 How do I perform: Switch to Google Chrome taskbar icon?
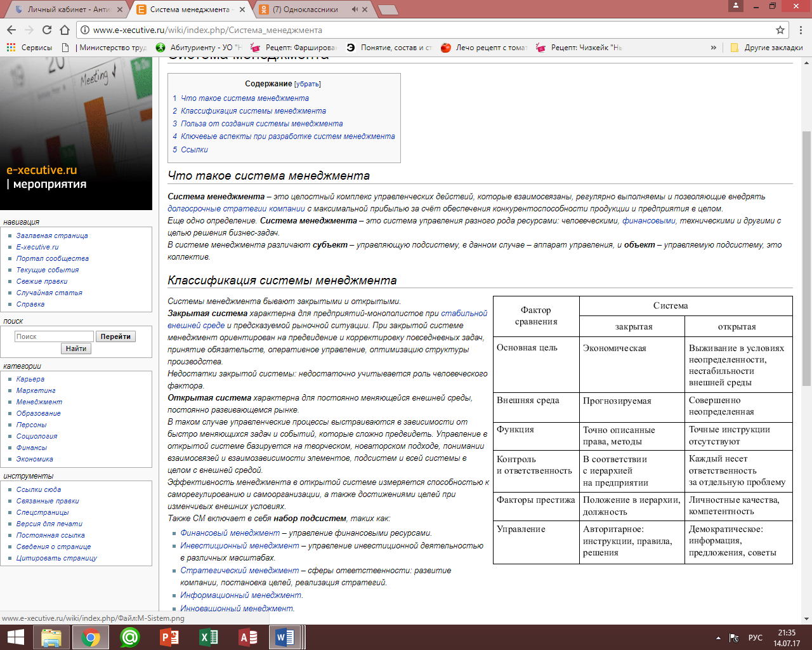(90, 637)
